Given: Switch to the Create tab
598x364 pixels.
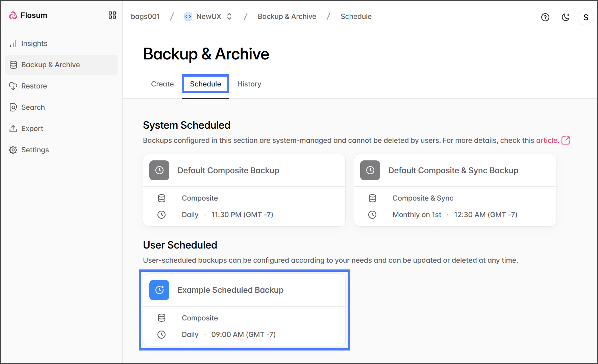Looking at the screenshot, I should pyautogui.click(x=162, y=84).
